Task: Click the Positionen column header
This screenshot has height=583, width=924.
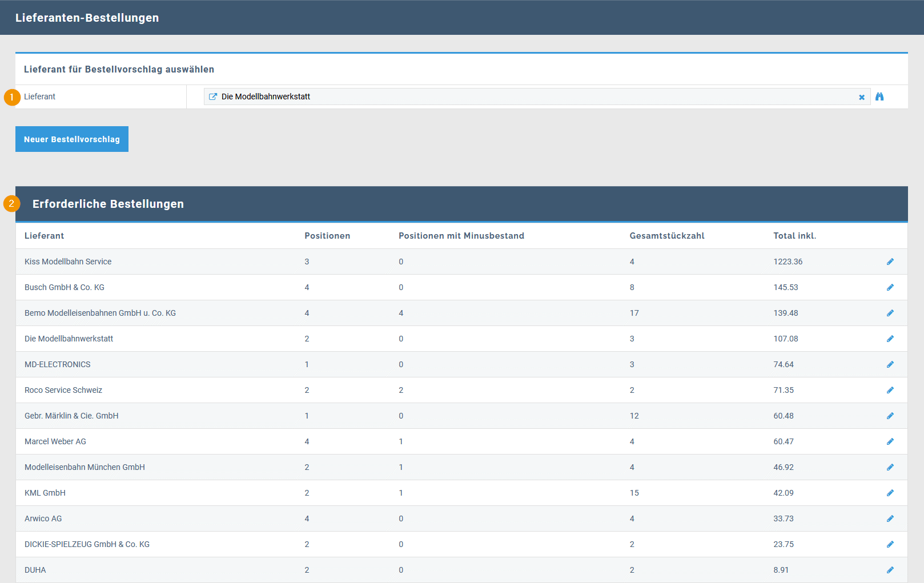Action: [x=327, y=236]
